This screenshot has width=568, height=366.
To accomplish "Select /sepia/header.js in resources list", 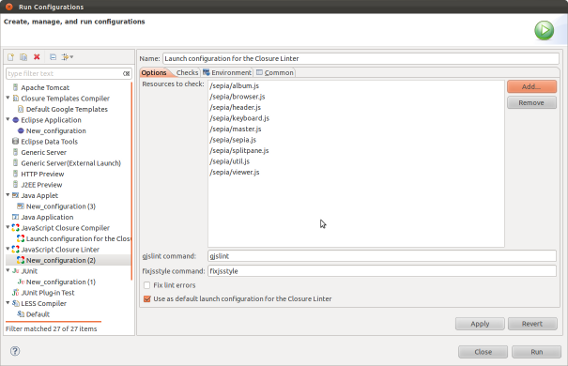I will tap(235, 108).
